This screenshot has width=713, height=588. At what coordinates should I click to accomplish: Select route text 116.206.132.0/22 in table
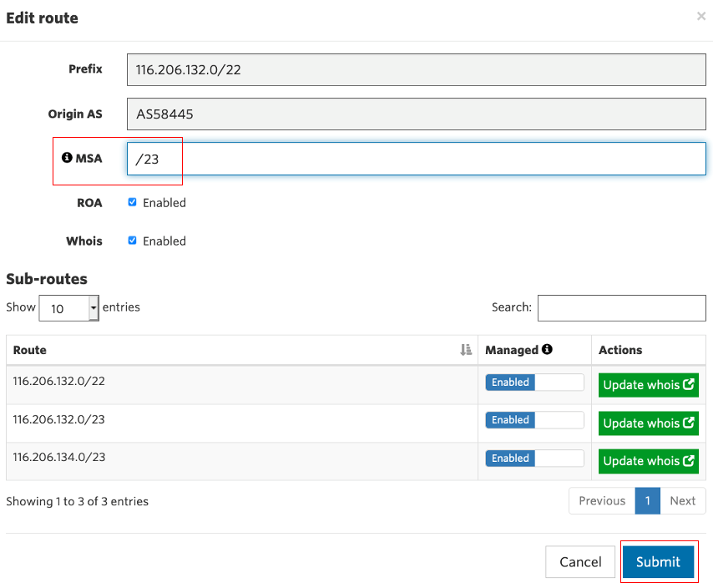pos(58,381)
